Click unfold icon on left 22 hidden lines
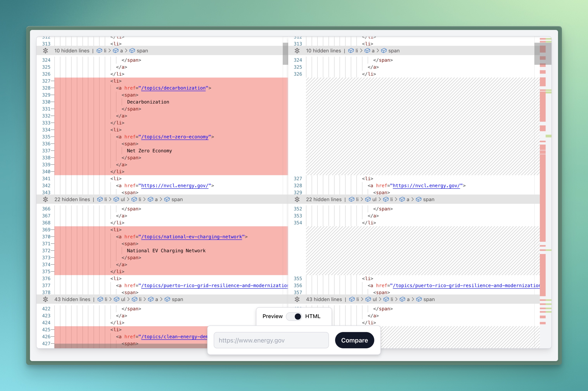This screenshot has height=391, width=588. click(x=45, y=199)
